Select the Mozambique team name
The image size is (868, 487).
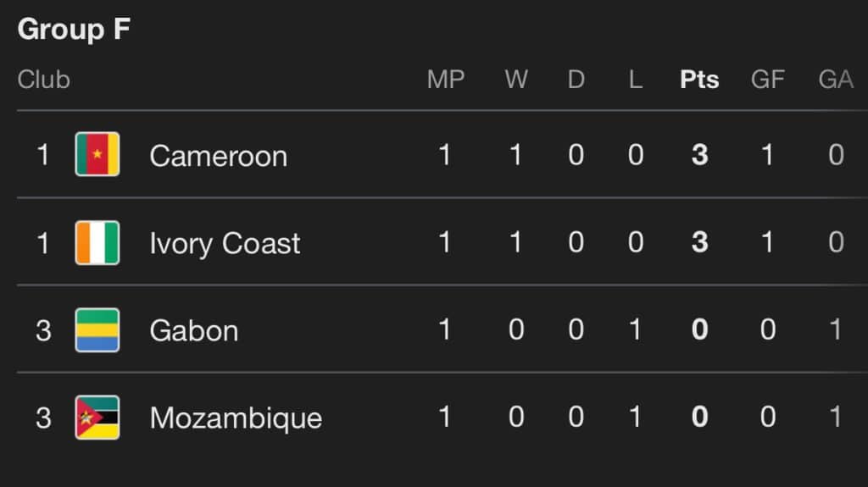[236, 418]
